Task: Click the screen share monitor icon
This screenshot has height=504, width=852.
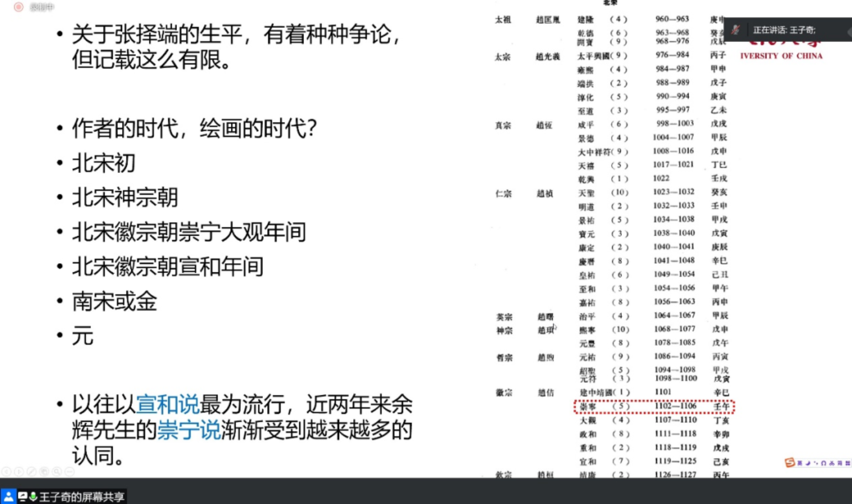Action: coord(23,496)
